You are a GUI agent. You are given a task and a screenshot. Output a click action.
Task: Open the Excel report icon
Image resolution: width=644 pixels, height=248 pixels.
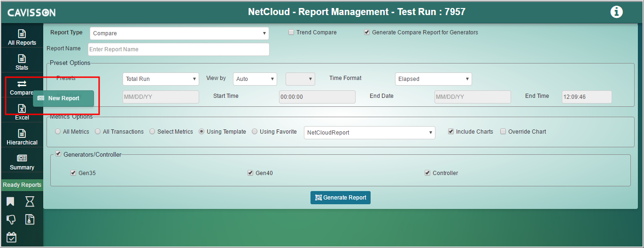[22, 109]
